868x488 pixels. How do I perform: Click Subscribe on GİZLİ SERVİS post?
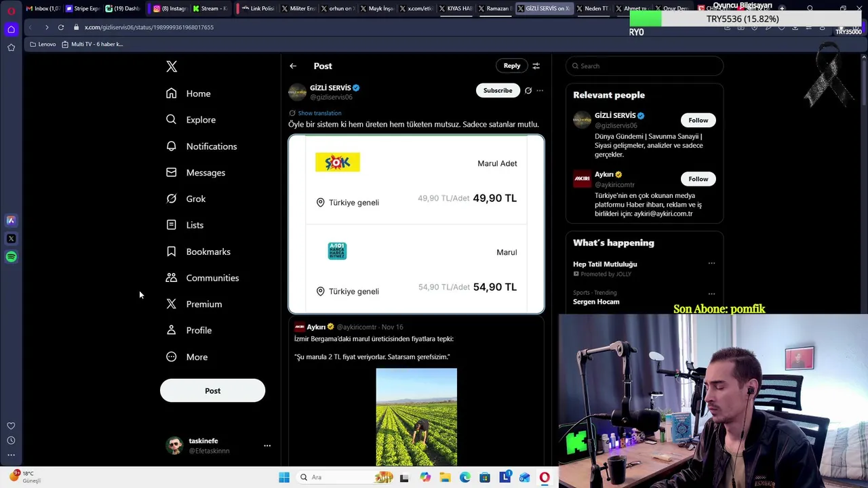pyautogui.click(x=498, y=90)
